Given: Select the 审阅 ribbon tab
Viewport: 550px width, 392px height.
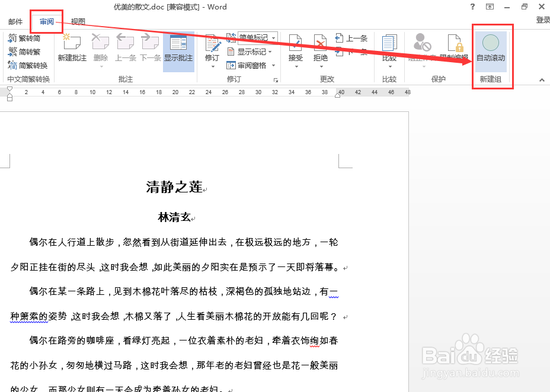Looking at the screenshot, I should click(47, 22).
